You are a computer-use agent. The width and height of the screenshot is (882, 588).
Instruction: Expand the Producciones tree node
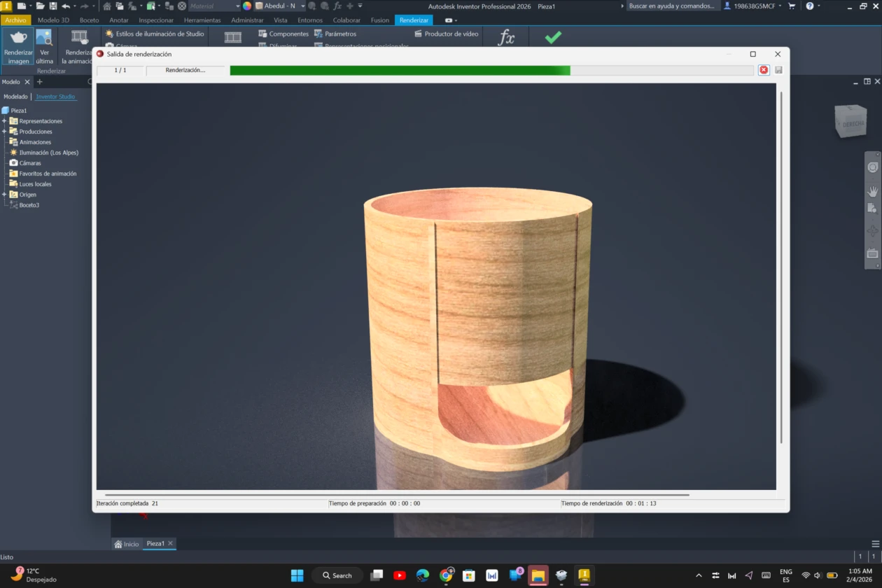pyautogui.click(x=4, y=132)
